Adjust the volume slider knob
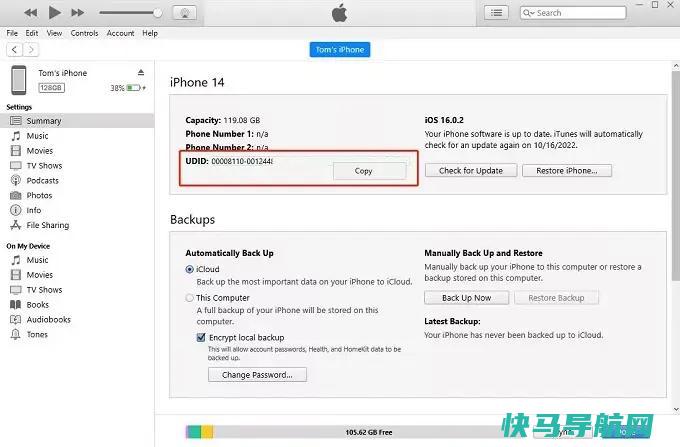The image size is (680, 447). coord(158,13)
